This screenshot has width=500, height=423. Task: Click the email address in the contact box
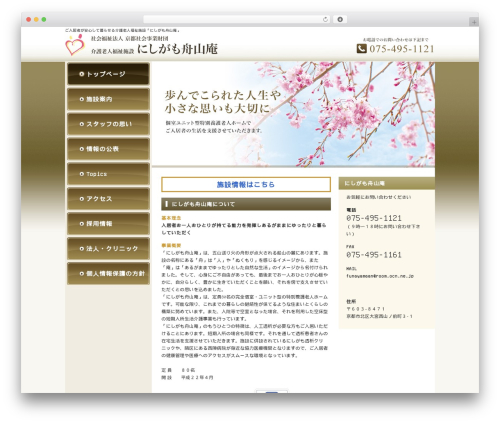click(380, 276)
